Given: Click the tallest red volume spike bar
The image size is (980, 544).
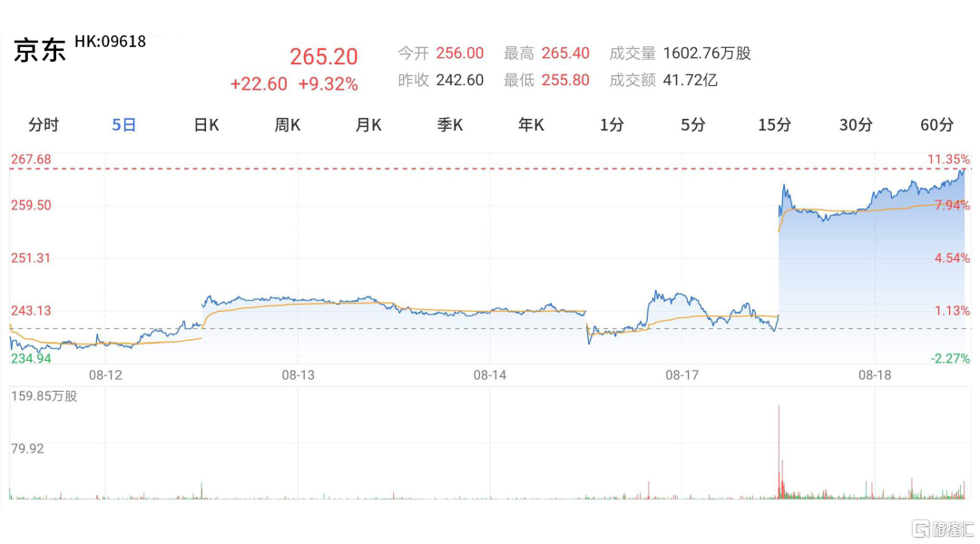Looking at the screenshot, I should [x=779, y=449].
